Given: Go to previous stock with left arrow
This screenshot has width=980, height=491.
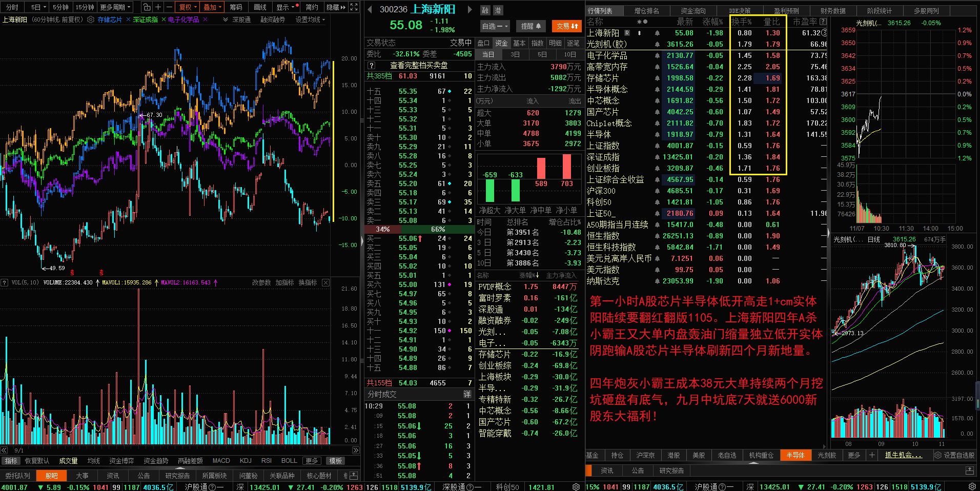Looking at the screenshot, I should pos(370,9).
